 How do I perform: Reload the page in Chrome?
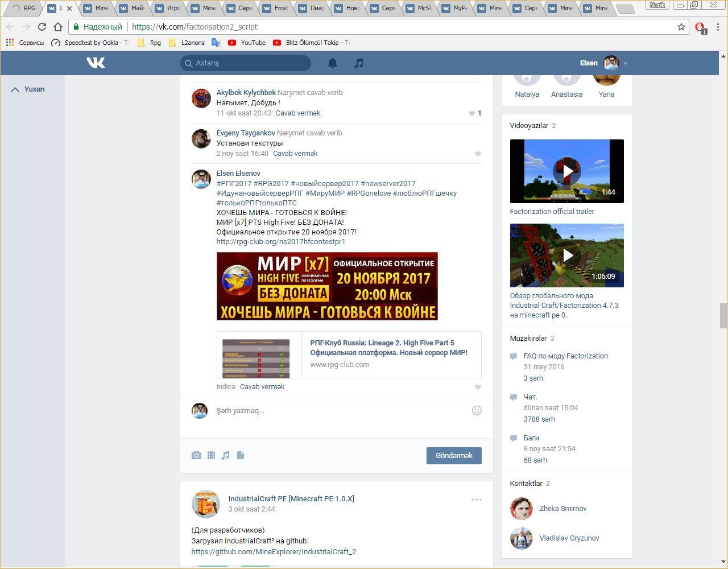[42, 27]
